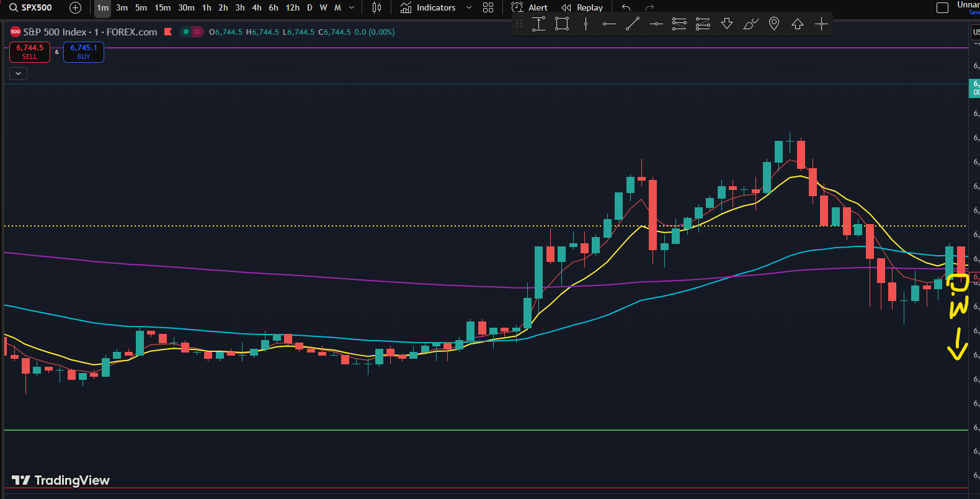Click the low value L6,744.5
Image resolution: width=980 pixels, height=499 pixels.
click(x=298, y=32)
